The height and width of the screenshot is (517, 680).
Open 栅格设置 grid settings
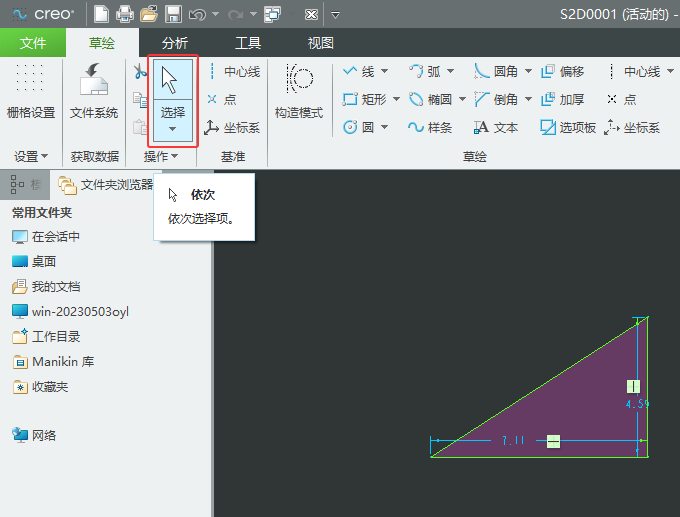click(x=31, y=91)
